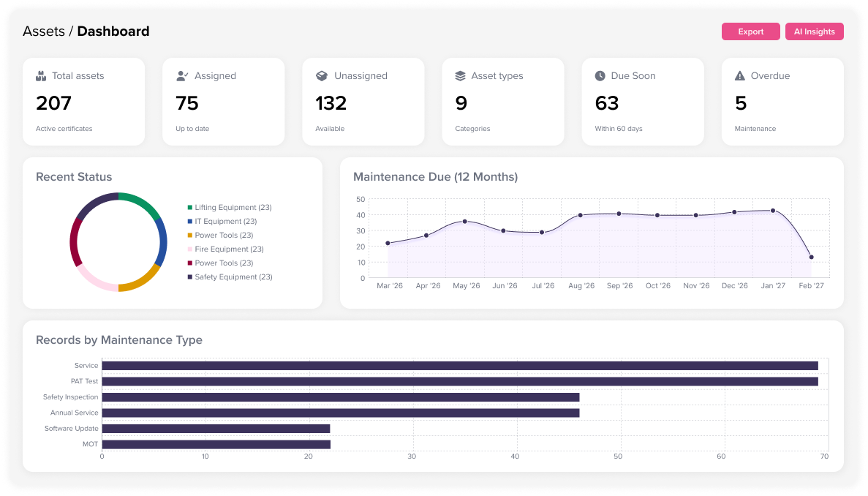Image resolution: width=868 pixels, height=496 pixels.
Task: Click the Unassigned open box icon
Action: point(321,76)
